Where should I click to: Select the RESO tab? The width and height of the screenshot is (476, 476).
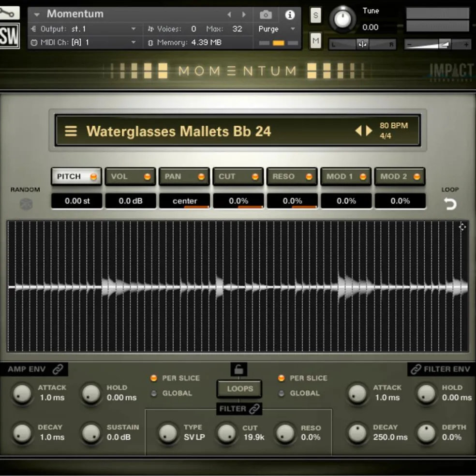point(292,177)
